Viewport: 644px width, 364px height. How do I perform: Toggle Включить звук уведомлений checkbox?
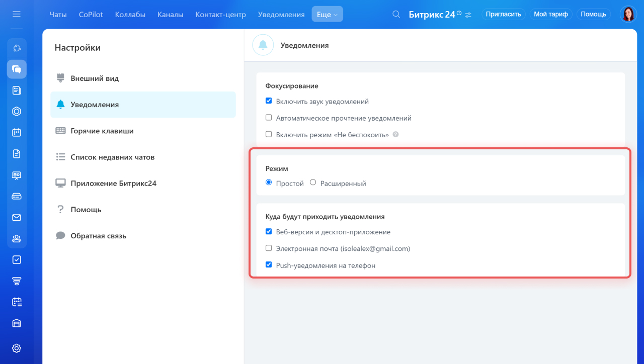click(269, 101)
